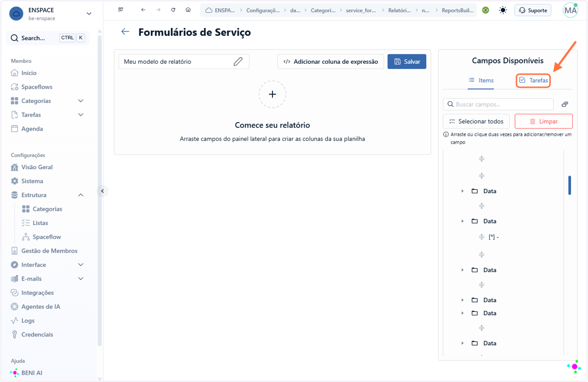Open Suporte from top bar
This screenshot has height=382, width=588.
(533, 10)
